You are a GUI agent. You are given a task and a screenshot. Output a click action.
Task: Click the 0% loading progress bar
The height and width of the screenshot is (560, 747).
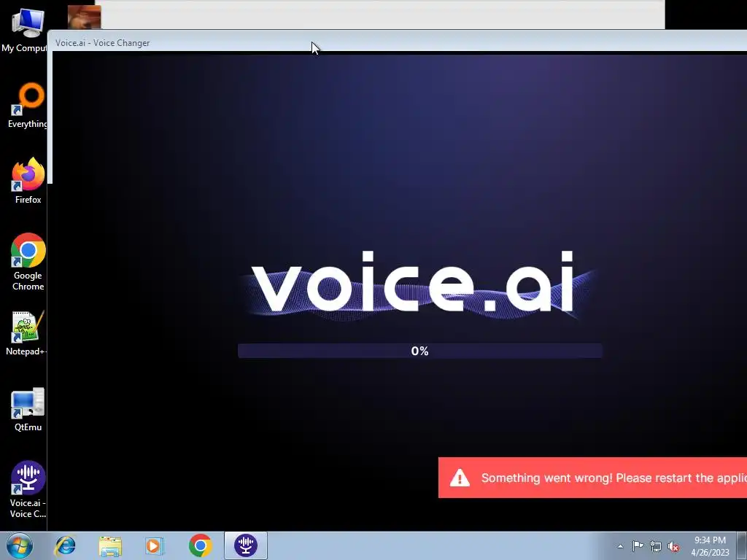point(419,351)
